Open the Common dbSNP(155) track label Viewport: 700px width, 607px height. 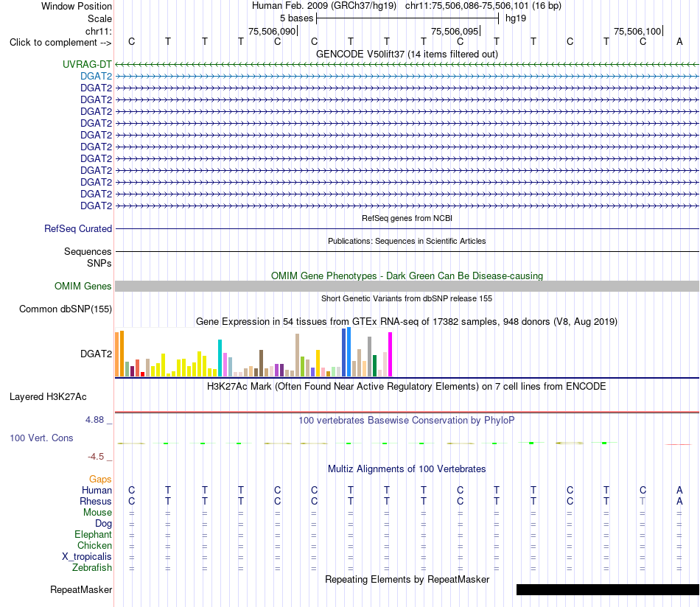coord(66,309)
